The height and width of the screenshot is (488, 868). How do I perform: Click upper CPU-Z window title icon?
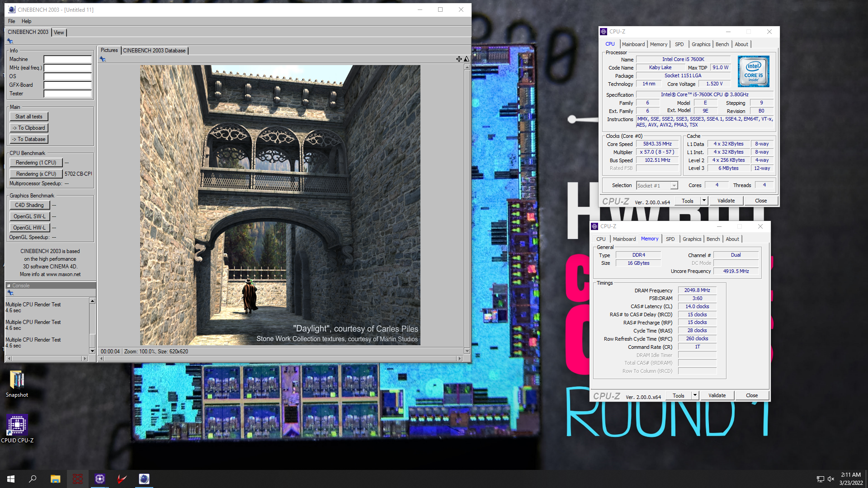604,32
